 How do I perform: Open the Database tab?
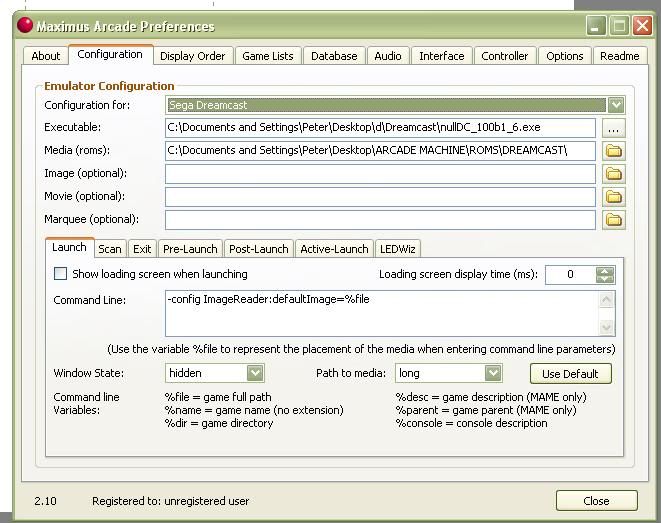(x=334, y=56)
